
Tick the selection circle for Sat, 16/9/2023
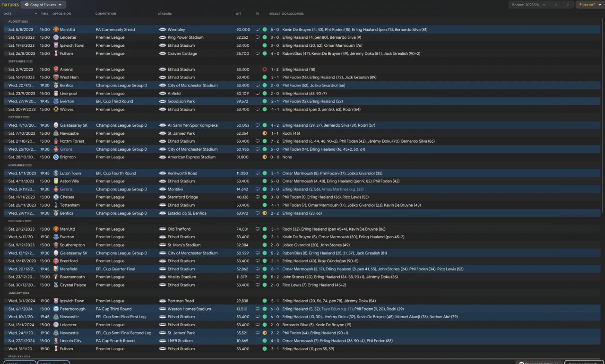[x=6, y=78]
